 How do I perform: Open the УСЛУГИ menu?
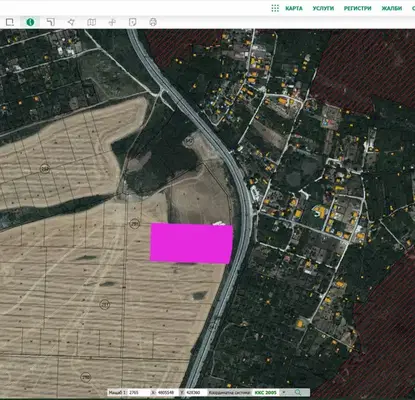pyautogui.click(x=323, y=8)
